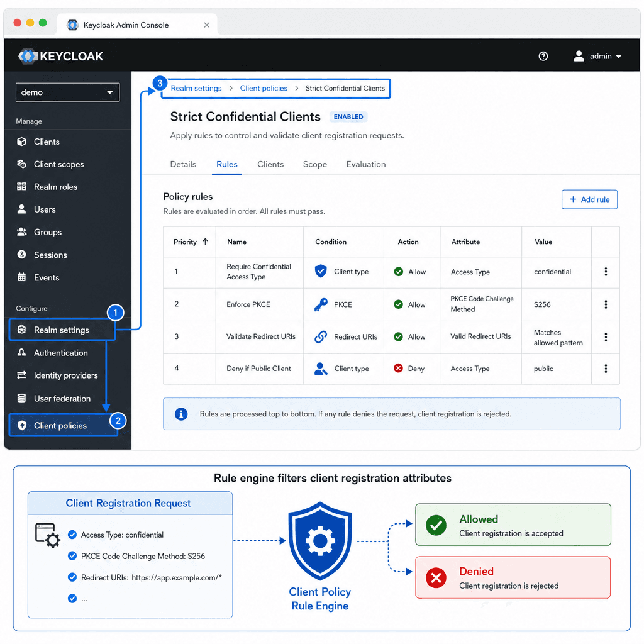The width and height of the screenshot is (644, 644).
Task: Click the Redirect URIs check mark in diagram
Action: (72, 577)
